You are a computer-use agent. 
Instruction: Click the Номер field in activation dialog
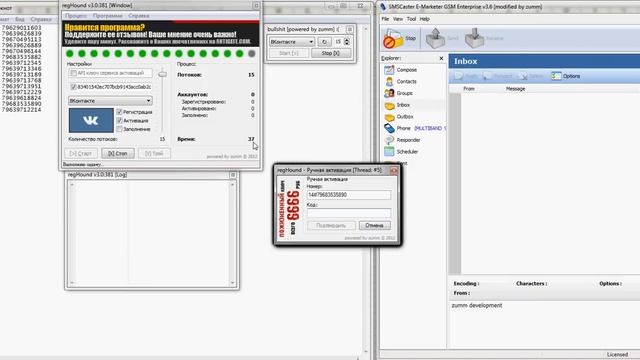[x=349, y=195]
